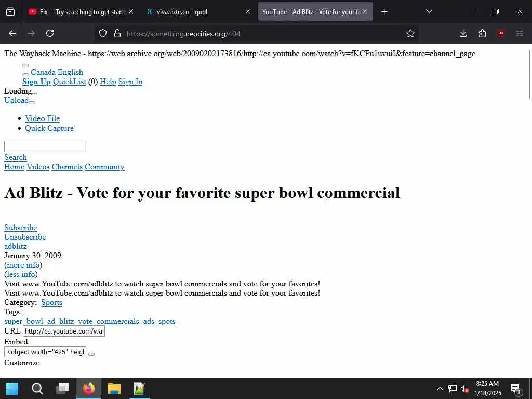Click the Customize text
This screenshot has height=399, width=532.
coord(22,363)
